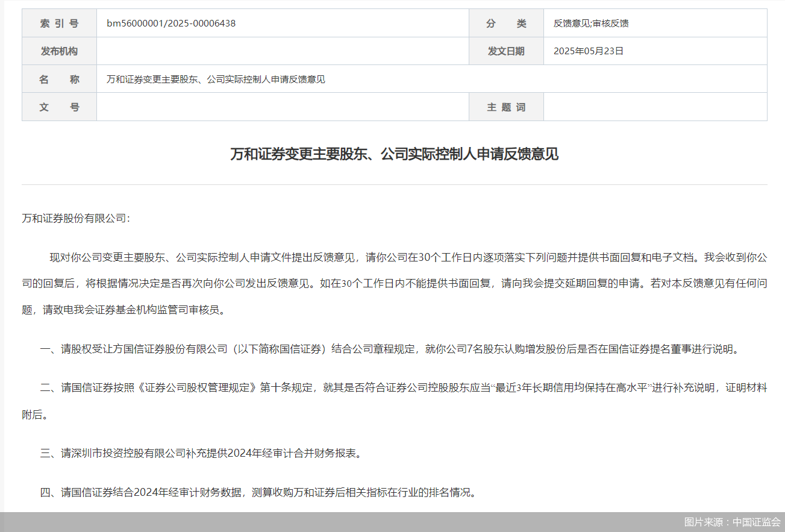This screenshot has width=785, height=532.
Task: Click the 索引号 label cell
Action: tap(59, 23)
